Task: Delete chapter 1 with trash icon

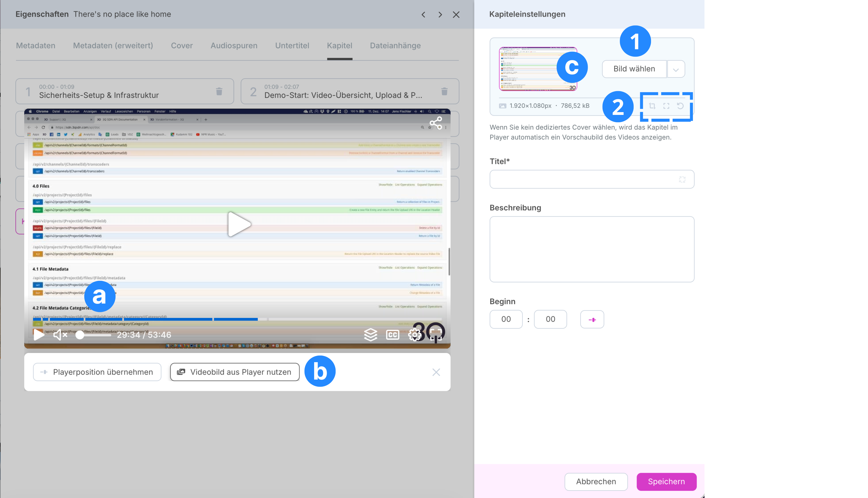Action: coord(219,91)
